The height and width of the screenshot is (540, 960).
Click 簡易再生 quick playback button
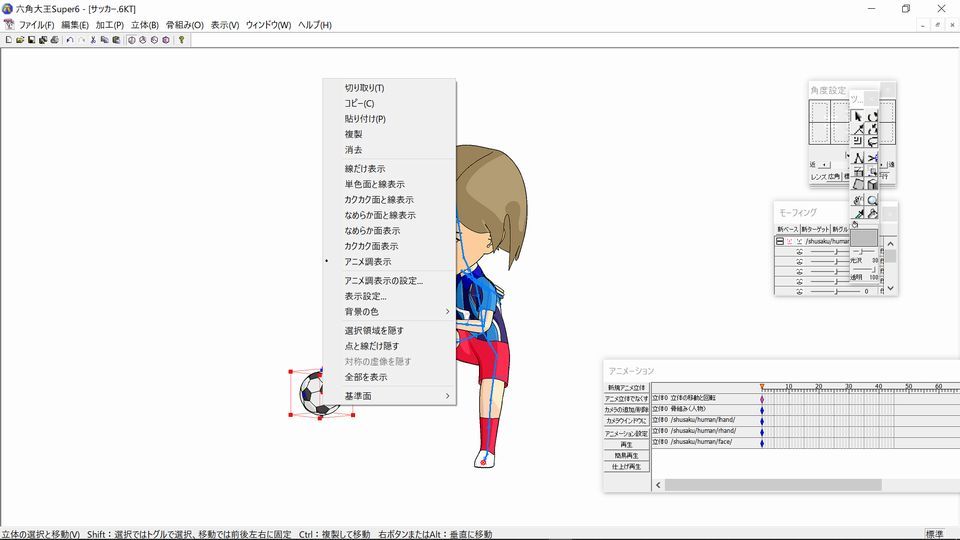click(626, 456)
